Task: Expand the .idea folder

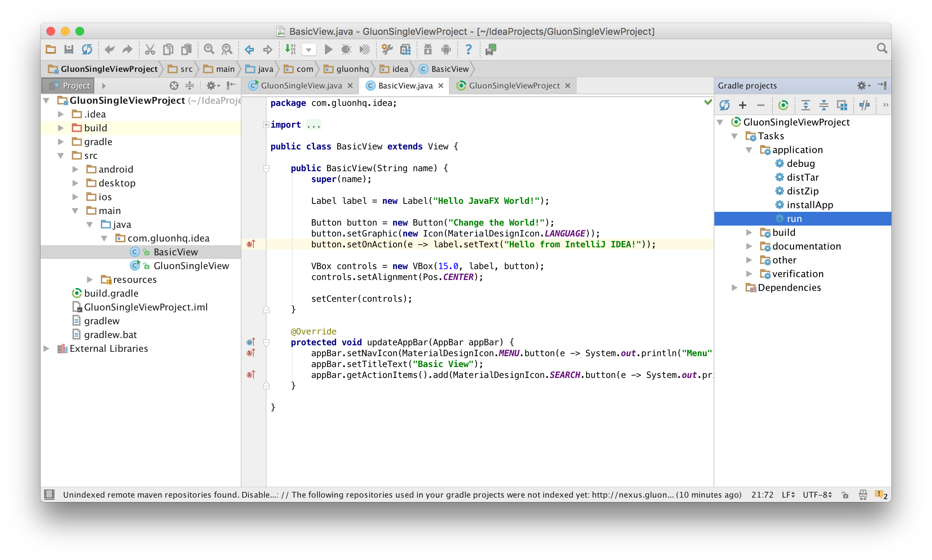Action: [61, 114]
